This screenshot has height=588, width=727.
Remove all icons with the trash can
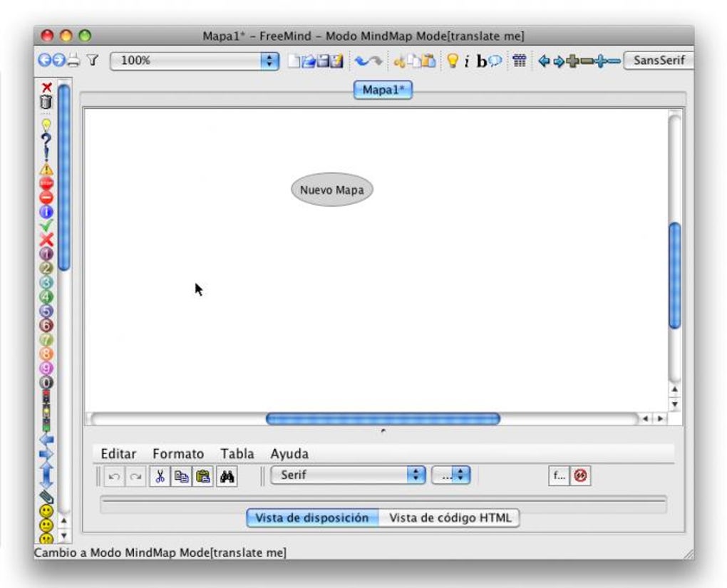pyautogui.click(x=46, y=101)
